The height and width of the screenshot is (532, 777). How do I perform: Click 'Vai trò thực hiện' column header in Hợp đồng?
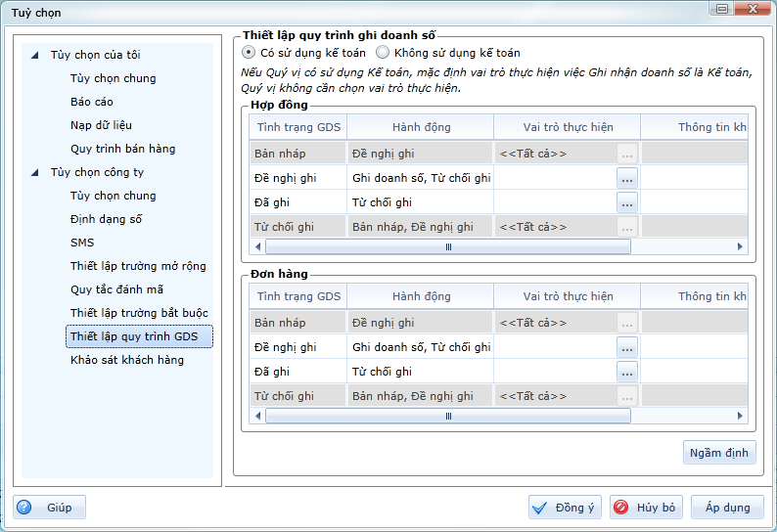click(568, 127)
